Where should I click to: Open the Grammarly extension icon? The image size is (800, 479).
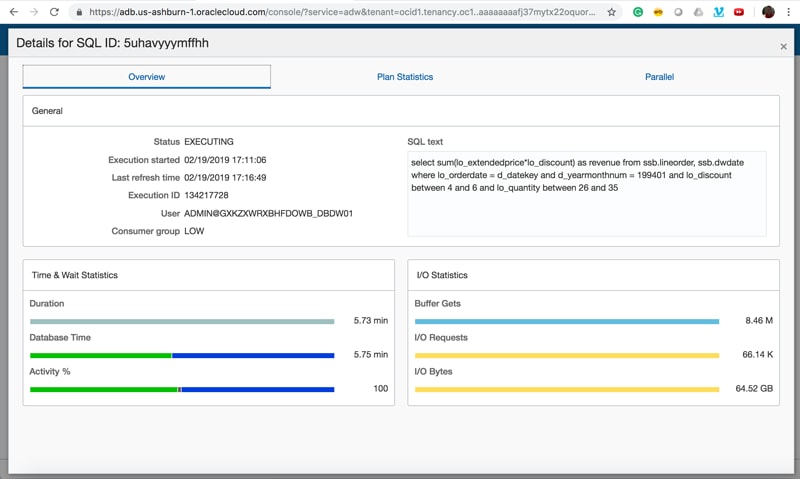click(x=638, y=13)
